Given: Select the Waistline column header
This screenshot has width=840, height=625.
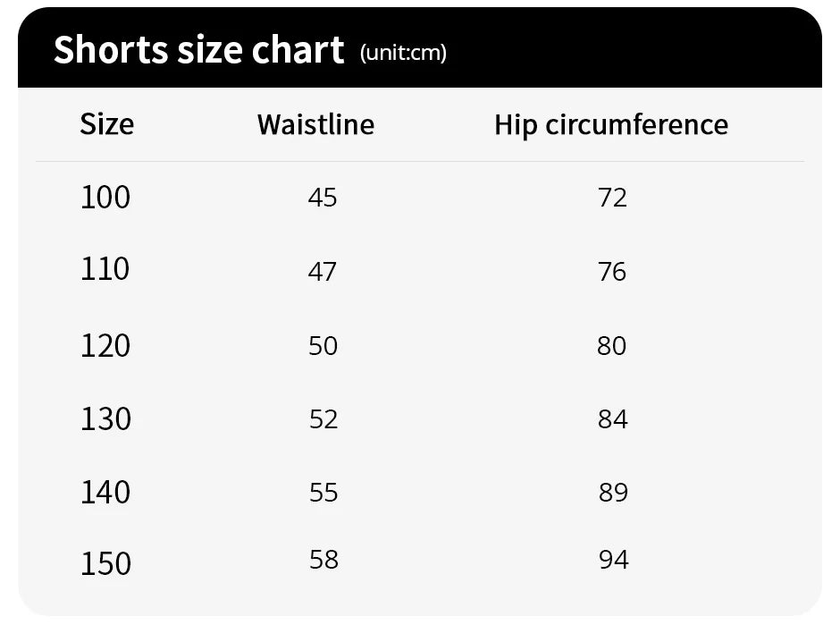Looking at the screenshot, I should (315, 123).
